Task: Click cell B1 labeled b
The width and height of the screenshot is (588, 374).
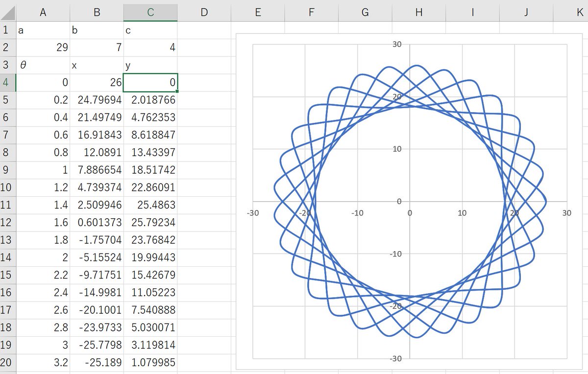Action: (x=97, y=30)
